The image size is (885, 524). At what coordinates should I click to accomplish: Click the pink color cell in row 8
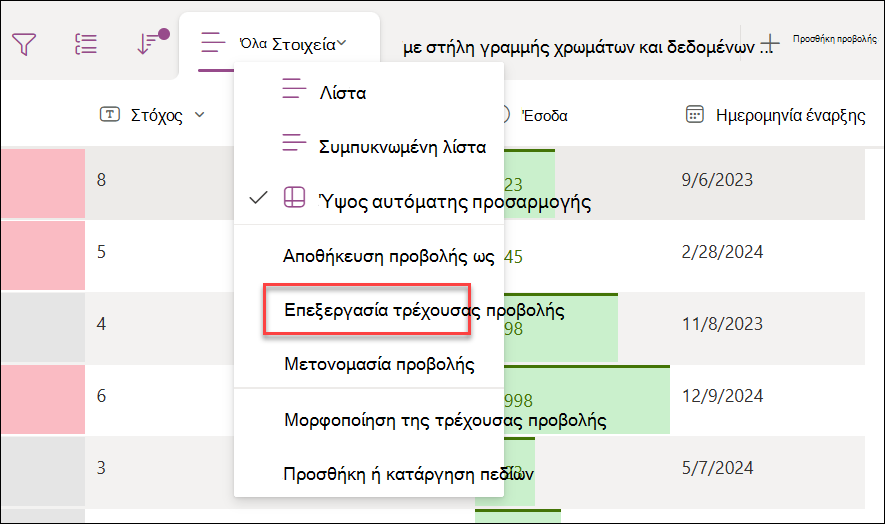tap(43, 184)
